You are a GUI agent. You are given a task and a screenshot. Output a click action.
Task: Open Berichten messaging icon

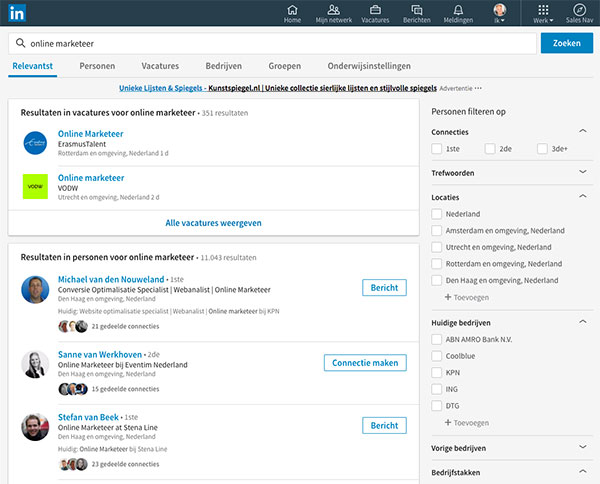click(x=417, y=14)
